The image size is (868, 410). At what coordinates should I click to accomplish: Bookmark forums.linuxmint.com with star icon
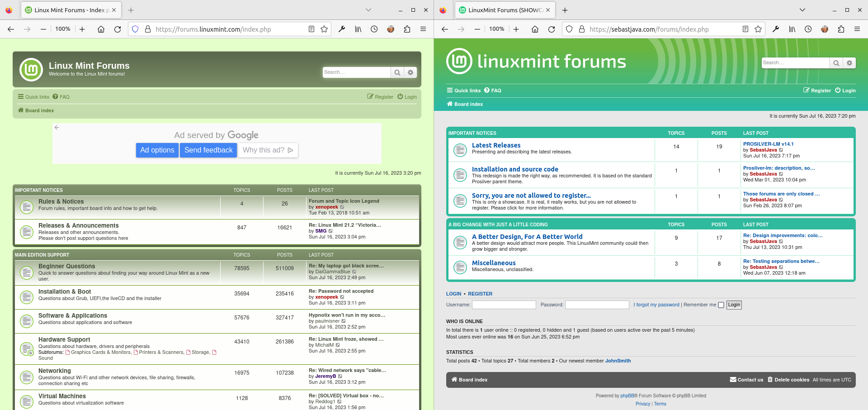coord(324,29)
